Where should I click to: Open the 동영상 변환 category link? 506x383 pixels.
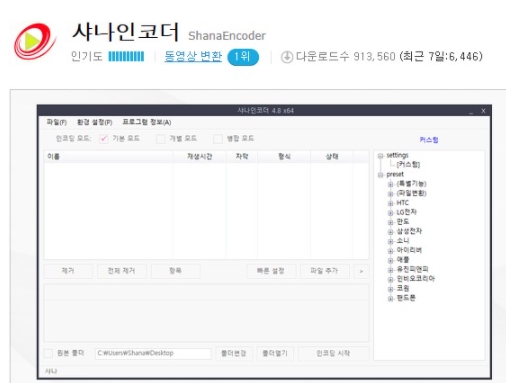tap(193, 56)
